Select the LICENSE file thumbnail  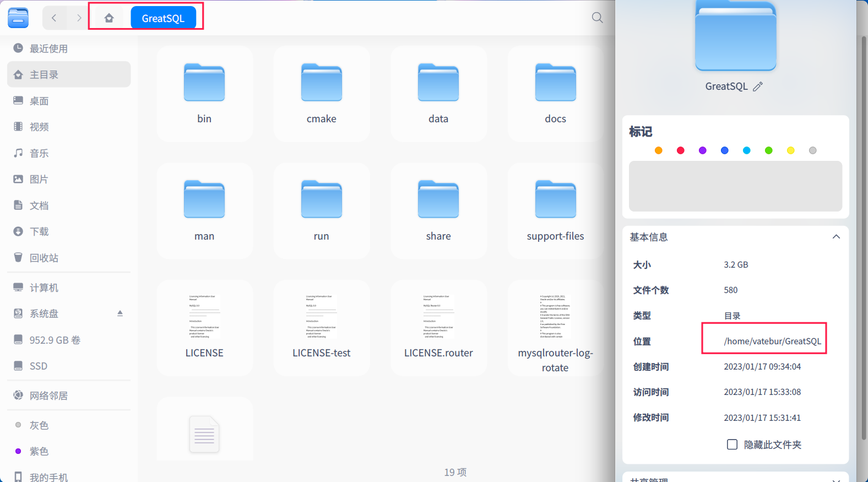pos(204,317)
